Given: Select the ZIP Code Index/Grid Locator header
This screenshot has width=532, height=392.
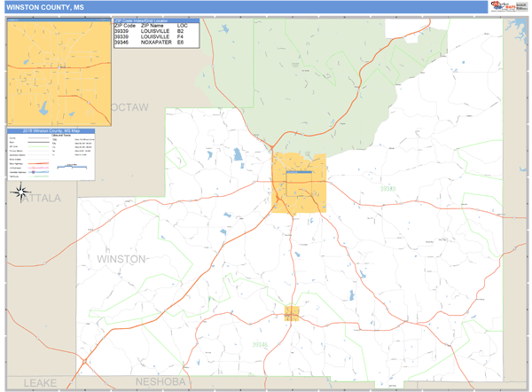Looking at the screenshot, I should (155, 20).
